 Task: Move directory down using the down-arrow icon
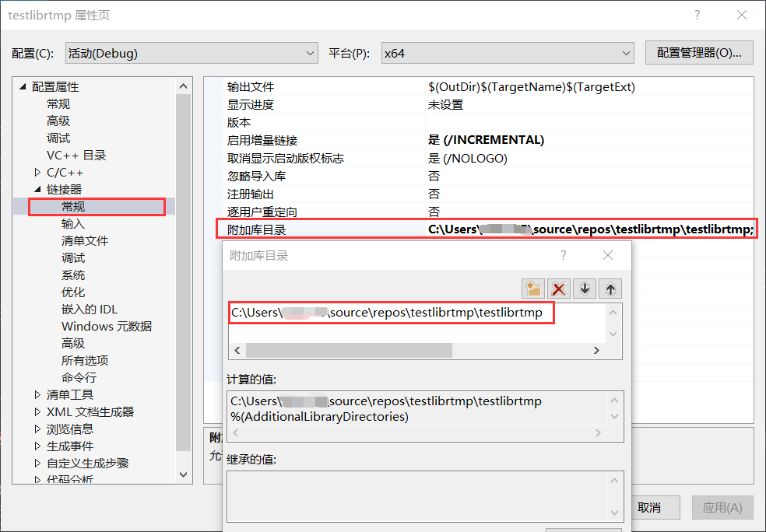pos(584,289)
